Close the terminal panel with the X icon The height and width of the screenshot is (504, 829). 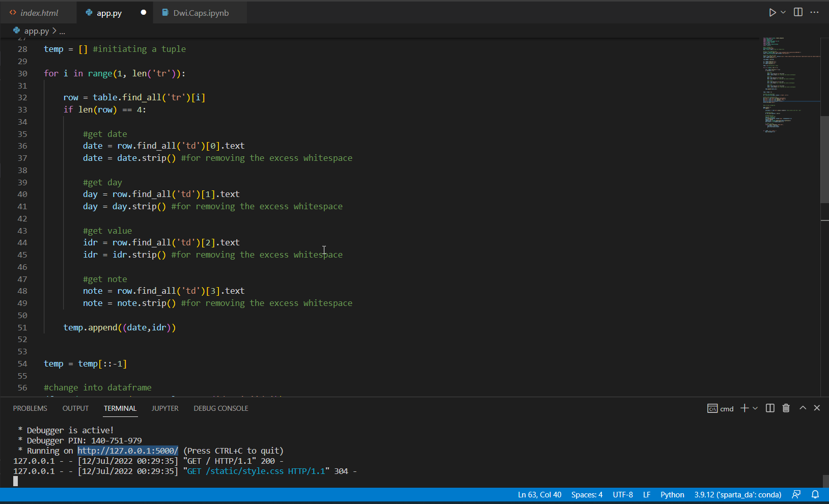[x=817, y=407]
